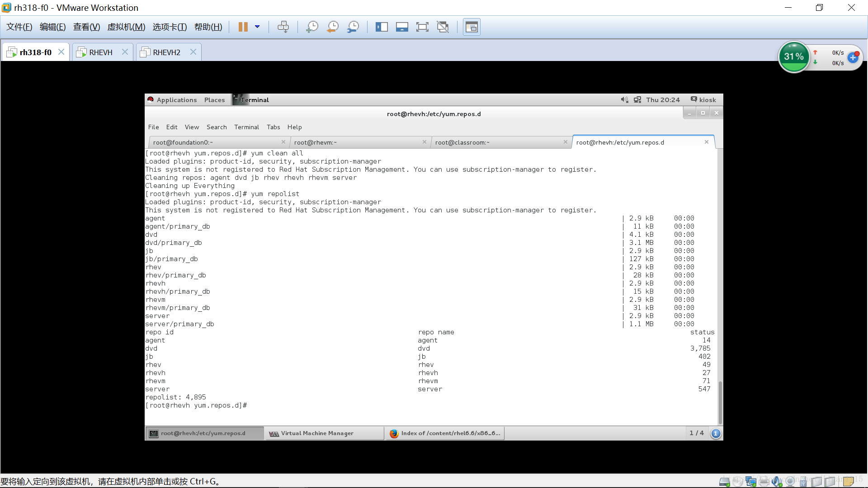The width and height of the screenshot is (868, 488).
Task: Click the 31% memory usage ball
Action: click(794, 57)
